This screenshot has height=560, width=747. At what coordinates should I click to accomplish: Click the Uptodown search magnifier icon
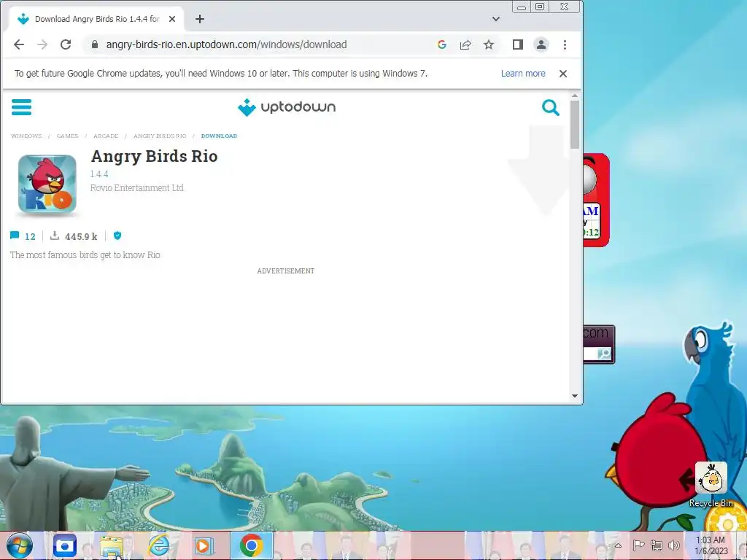(x=550, y=108)
